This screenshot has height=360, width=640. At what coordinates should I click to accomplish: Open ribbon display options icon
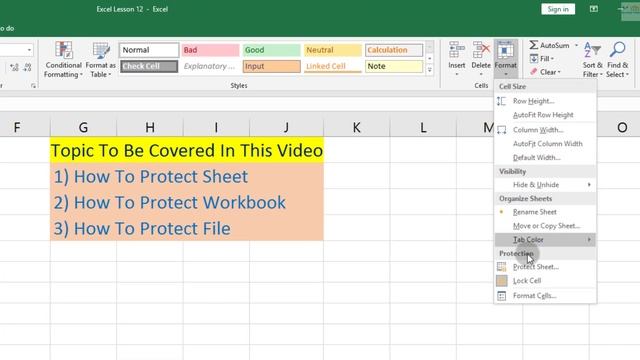[593, 9]
